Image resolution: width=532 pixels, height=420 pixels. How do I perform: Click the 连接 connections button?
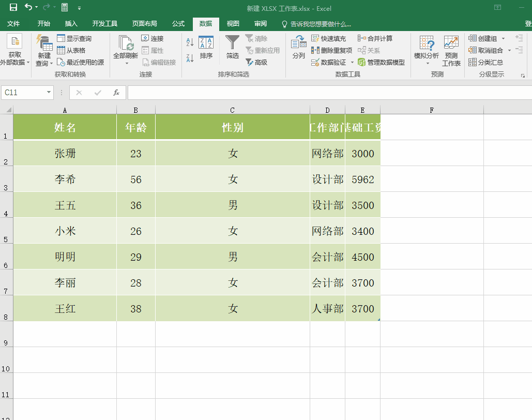pyautogui.click(x=153, y=38)
